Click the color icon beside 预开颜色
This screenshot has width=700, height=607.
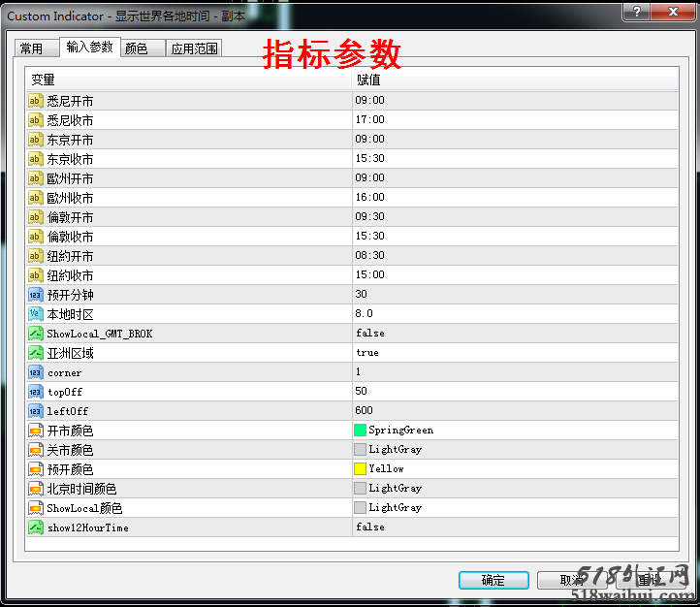[x=35, y=469]
